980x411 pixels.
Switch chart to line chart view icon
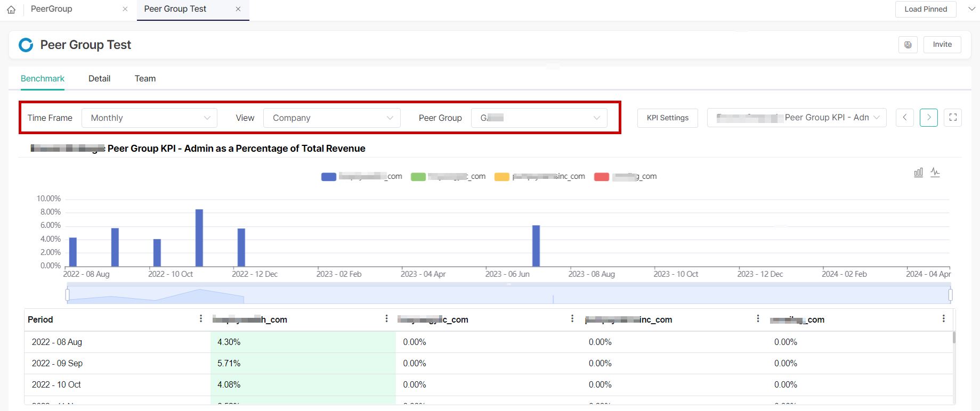click(935, 172)
